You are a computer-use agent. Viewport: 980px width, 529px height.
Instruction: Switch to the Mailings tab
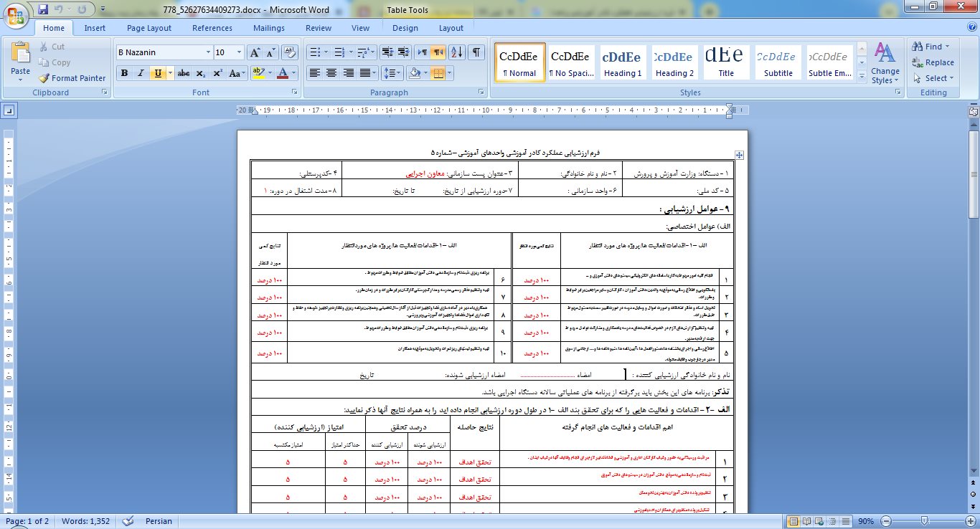point(269,28)
